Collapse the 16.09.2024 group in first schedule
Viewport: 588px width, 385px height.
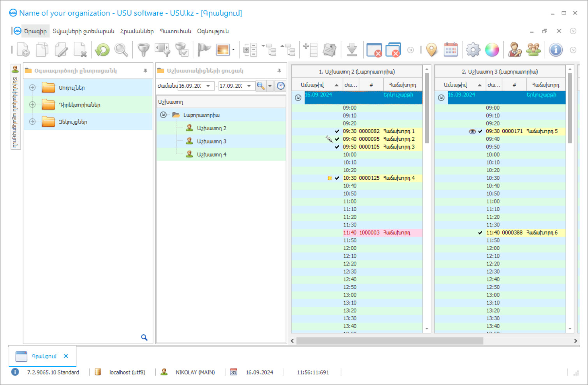[298, 97]
